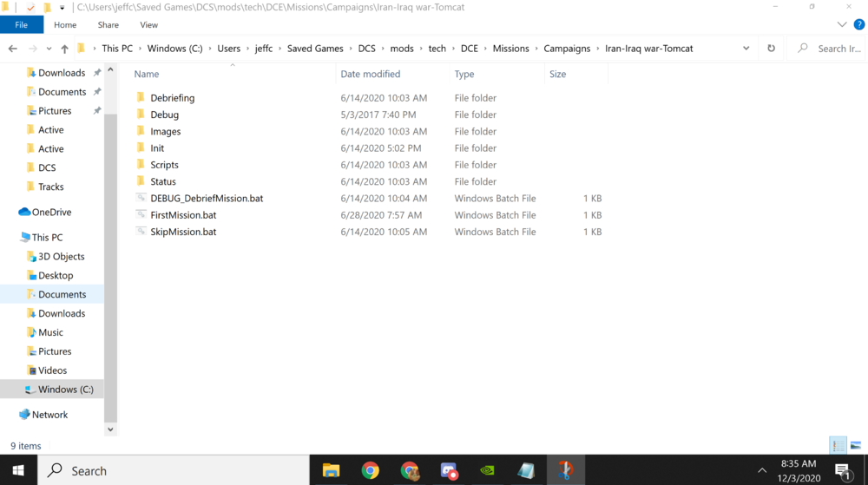Refresh the current folder view
This screenshot has width=868, height=485.
tap(771, 49)
